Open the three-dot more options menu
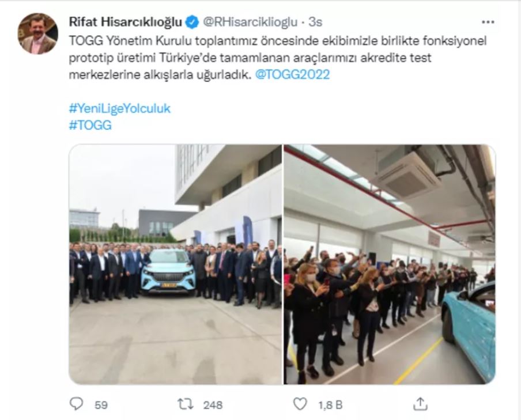521x420 pixels. pyautogui.click(x=488, y=22)
